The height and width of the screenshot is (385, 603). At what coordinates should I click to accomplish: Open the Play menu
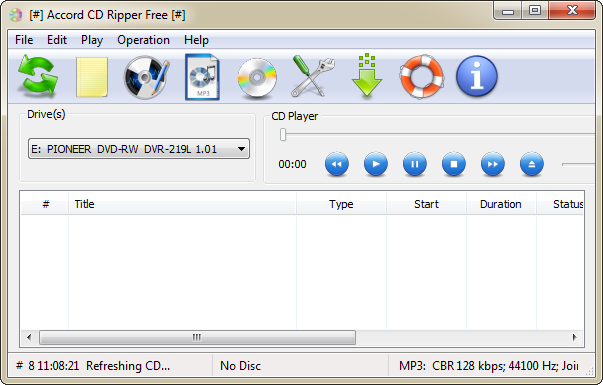[92, 40]
